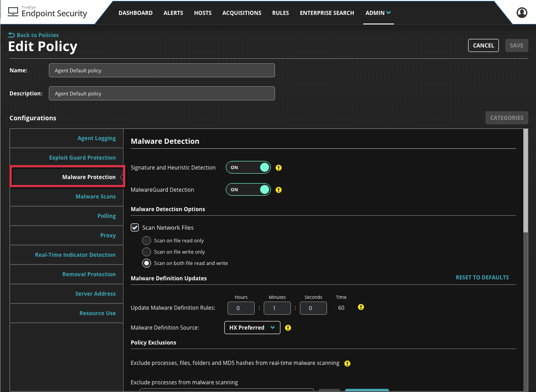Click the policy Name input field
Image resolution: width=536 pixels, height=392 pixels.
tap(161, 71)
